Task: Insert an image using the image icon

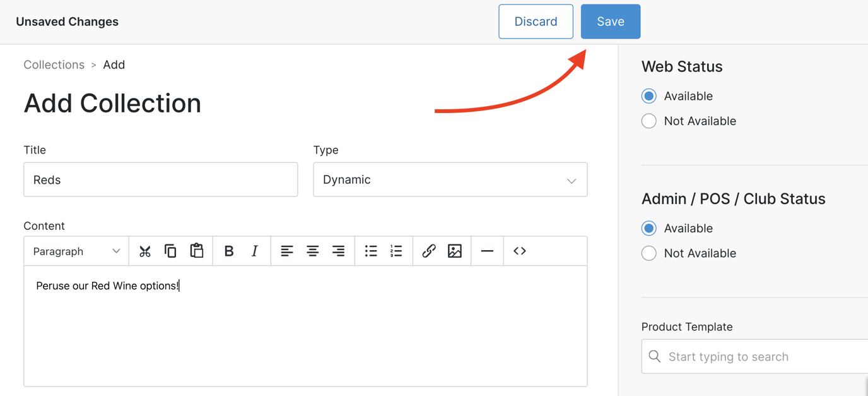Action: [x=455, y=251]
